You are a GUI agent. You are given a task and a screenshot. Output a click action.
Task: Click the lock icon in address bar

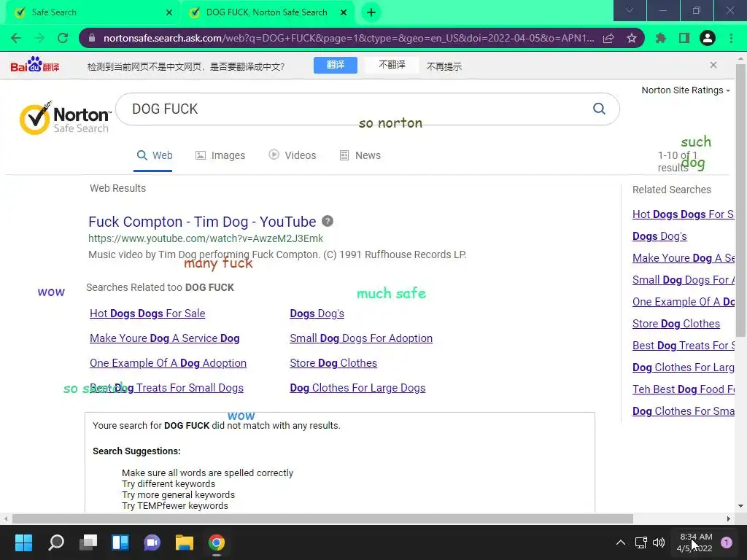(x=92, y=38)
